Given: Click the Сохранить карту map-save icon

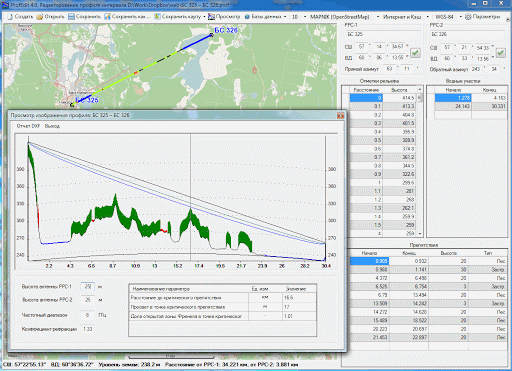Looking at the screenshot, I should pyautogui.click(x=157, y=17).
